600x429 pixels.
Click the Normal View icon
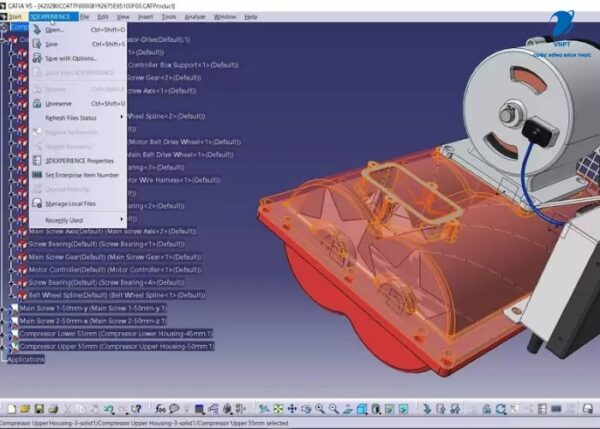[348, 409]
